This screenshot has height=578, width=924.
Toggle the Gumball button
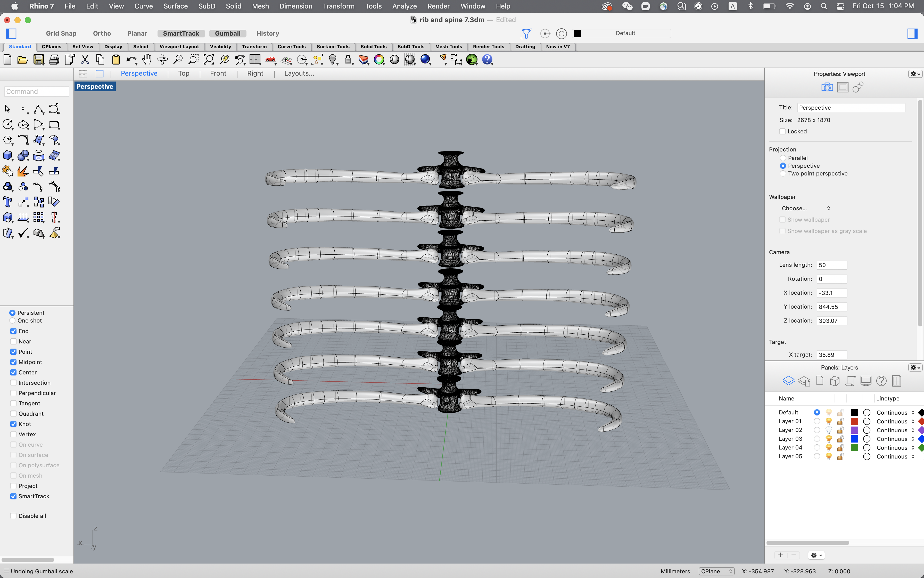(228, 33)
